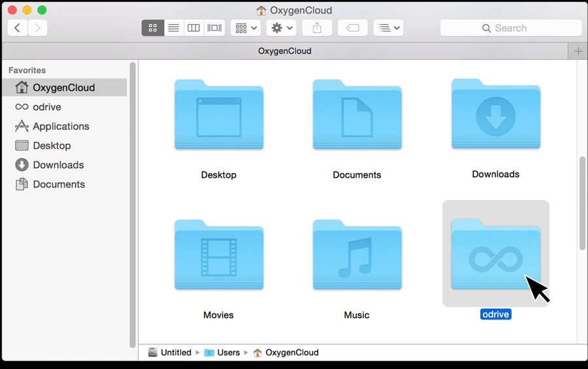Open the Action gear dropdown menu
Viewport: 588px width, 369px height.
282,28
